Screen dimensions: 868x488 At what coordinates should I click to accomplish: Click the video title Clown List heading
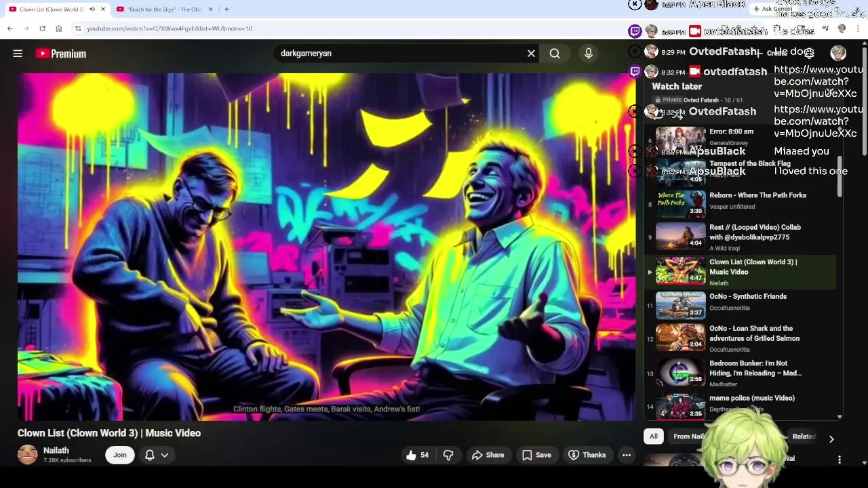tap(109, 433)
